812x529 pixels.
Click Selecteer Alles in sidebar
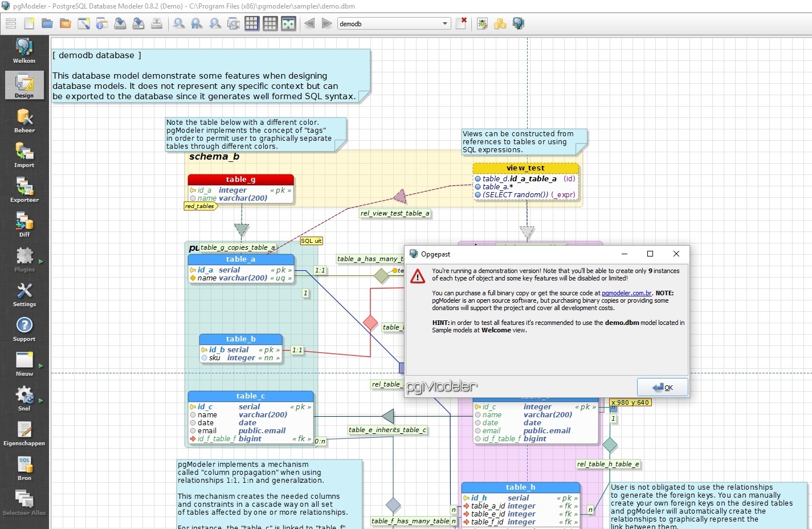pos(24,503)
